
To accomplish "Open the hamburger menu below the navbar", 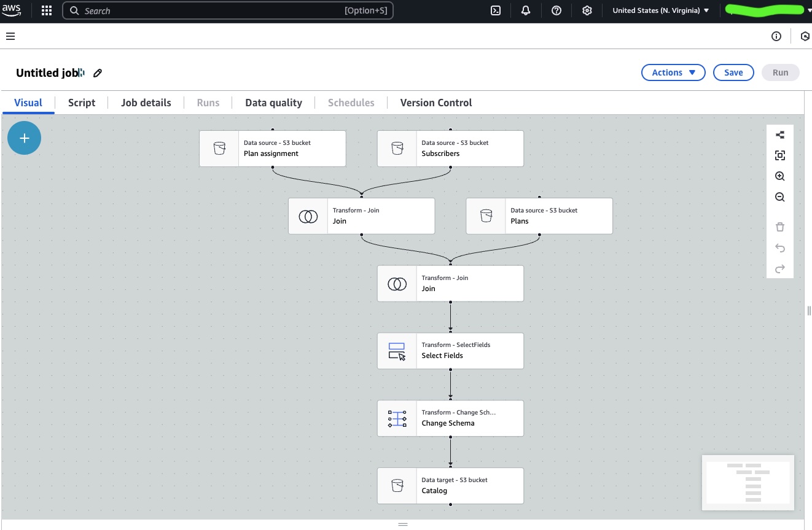I will pyautogui.click(x=10, y=36).
